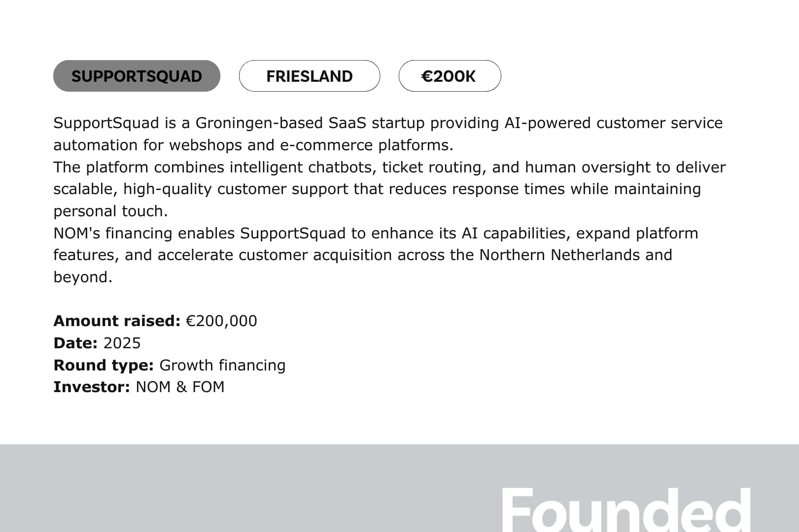Click the line 'automation for webshops and e-commerce'
The height and width of the screenshot is (532, 799).
coord(253,145)
